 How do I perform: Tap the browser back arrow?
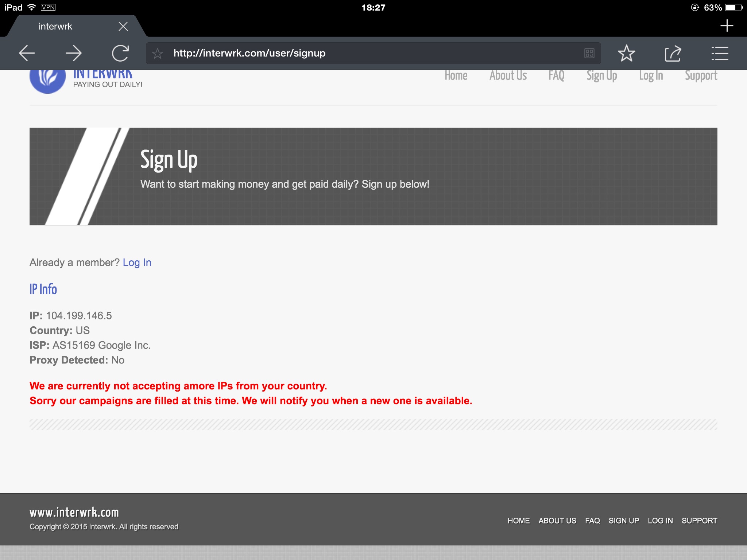click(27, 53)
